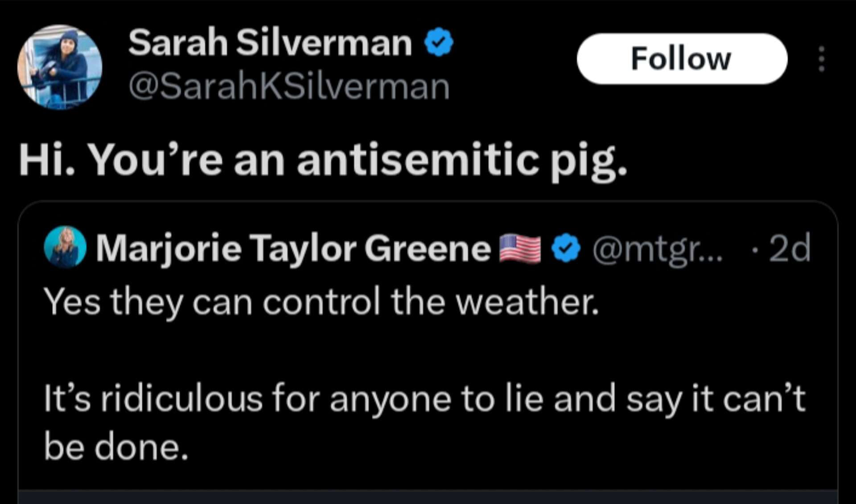This screenshot has height=504, width=856.
Task: Click the verified badge beside Sarah Silverman
Action: click(x=439, y=42)
